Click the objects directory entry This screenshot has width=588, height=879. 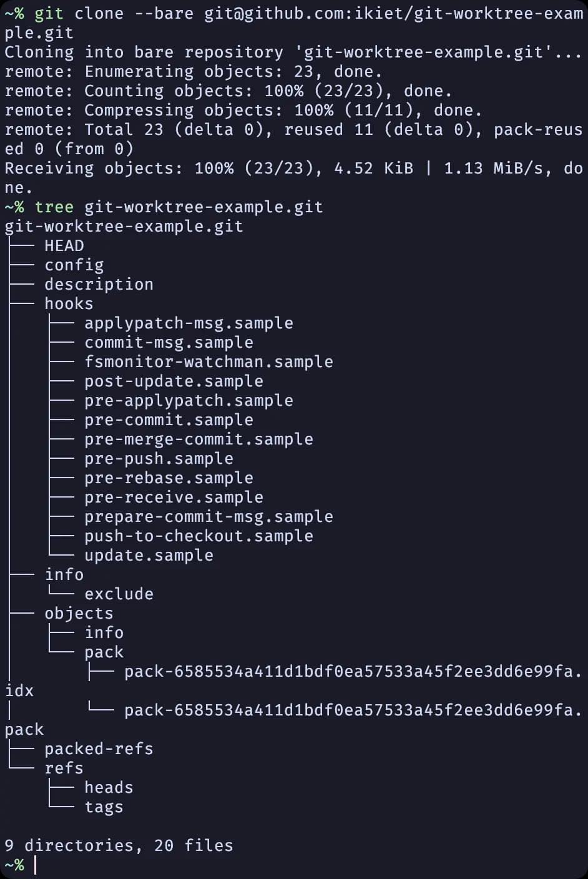[x=79, y=613]
